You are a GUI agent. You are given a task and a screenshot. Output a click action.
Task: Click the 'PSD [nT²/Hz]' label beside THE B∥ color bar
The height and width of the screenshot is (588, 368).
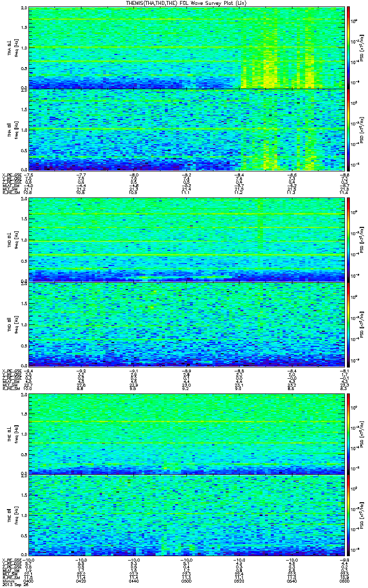click(362, 515)
